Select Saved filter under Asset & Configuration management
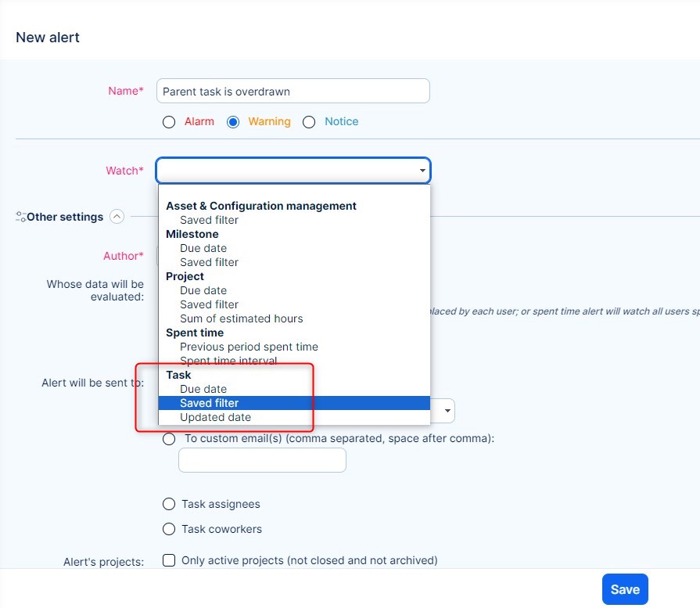This screenshot has height=608, width=700. (210, 220)
